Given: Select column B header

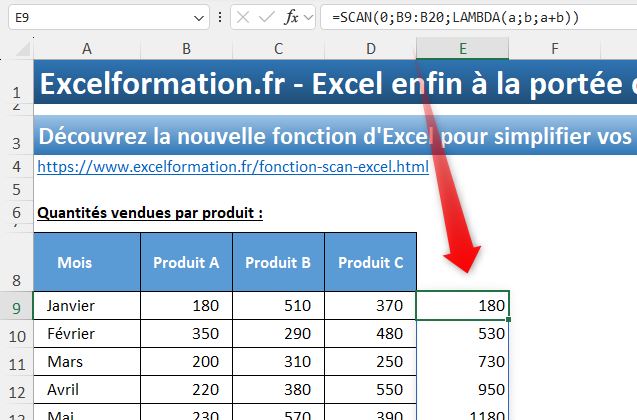Looking at the screenshot, I should coord(186,48).
